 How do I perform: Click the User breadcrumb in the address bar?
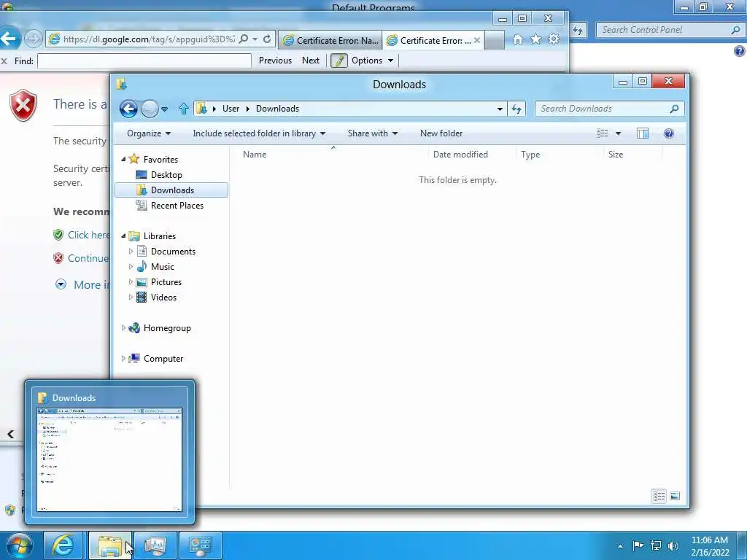point(231,109)
